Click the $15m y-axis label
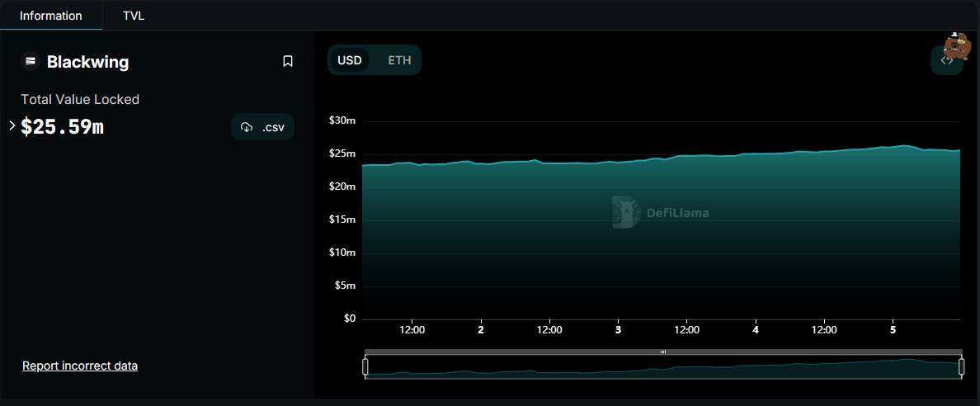This screenshot has height=406, width=980. [342, 220]
